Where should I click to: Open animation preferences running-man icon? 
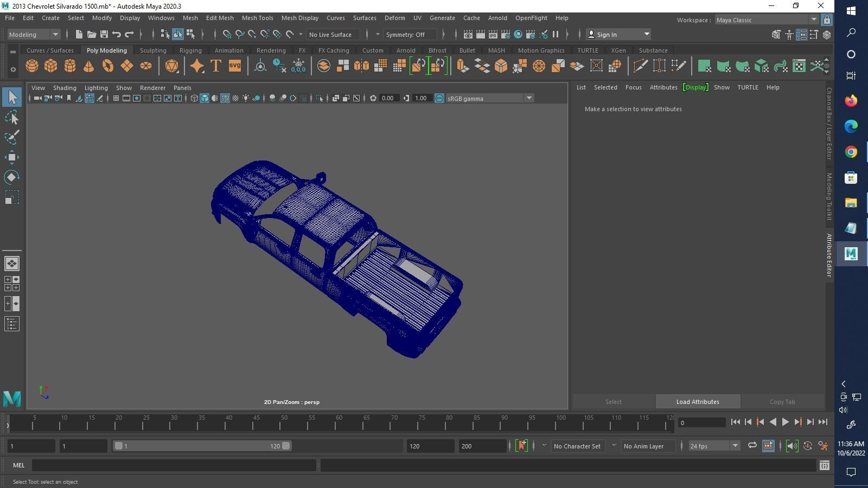coord(823,446)
